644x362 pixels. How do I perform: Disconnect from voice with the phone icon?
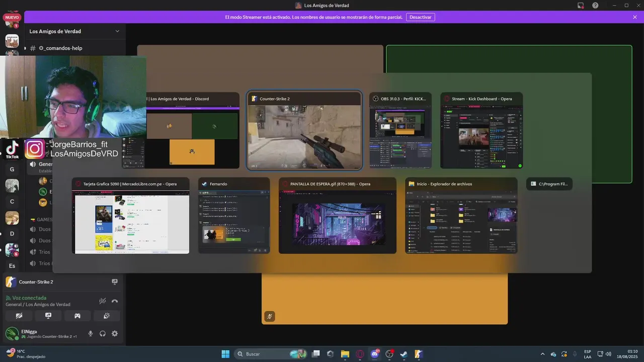click(115, 301)
